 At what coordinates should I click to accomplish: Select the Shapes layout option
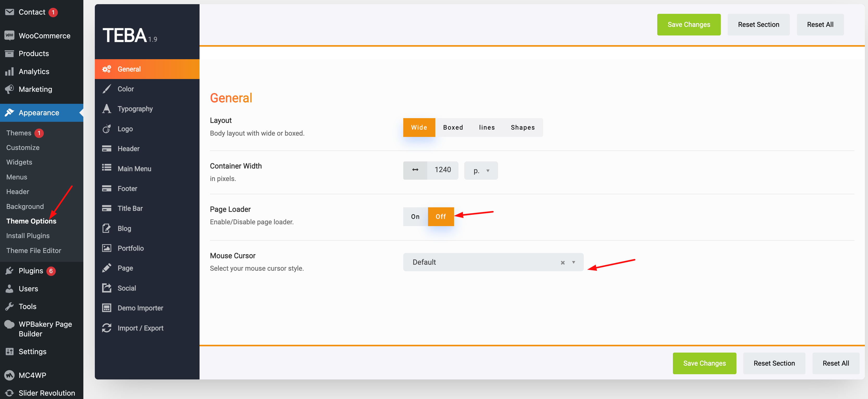[523, 128]
